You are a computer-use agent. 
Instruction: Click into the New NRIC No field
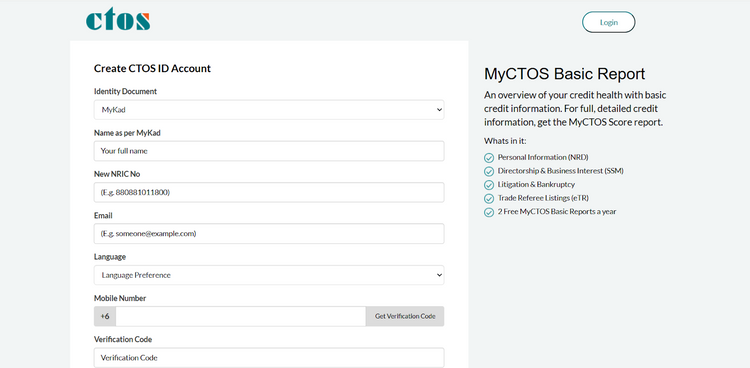[x=269, y=192]
